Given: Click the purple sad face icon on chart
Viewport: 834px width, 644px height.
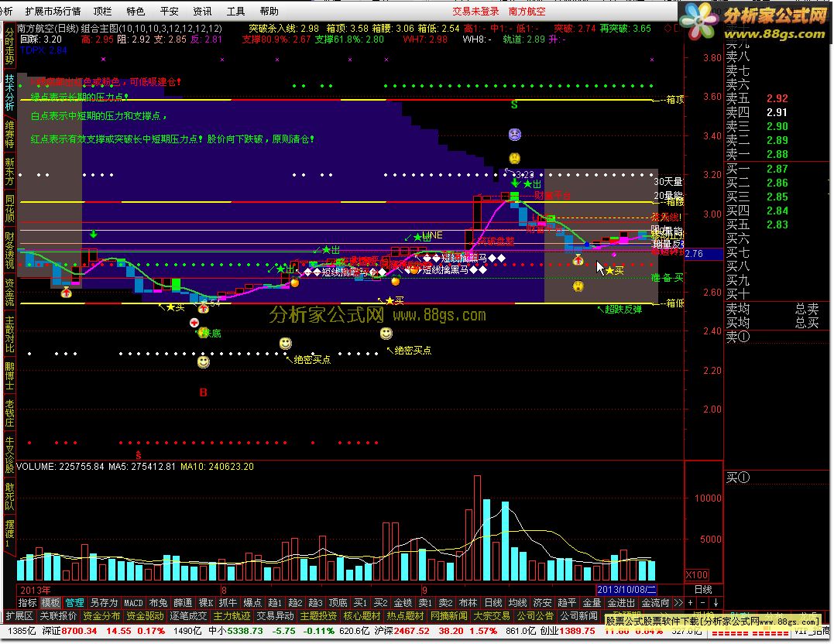Looking at the screenshot, I should (x=514, y=135).
